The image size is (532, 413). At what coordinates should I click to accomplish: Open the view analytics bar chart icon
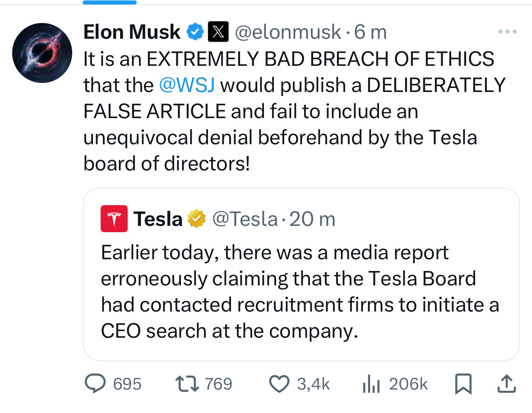pyautogui.click(x=371, y=384)
